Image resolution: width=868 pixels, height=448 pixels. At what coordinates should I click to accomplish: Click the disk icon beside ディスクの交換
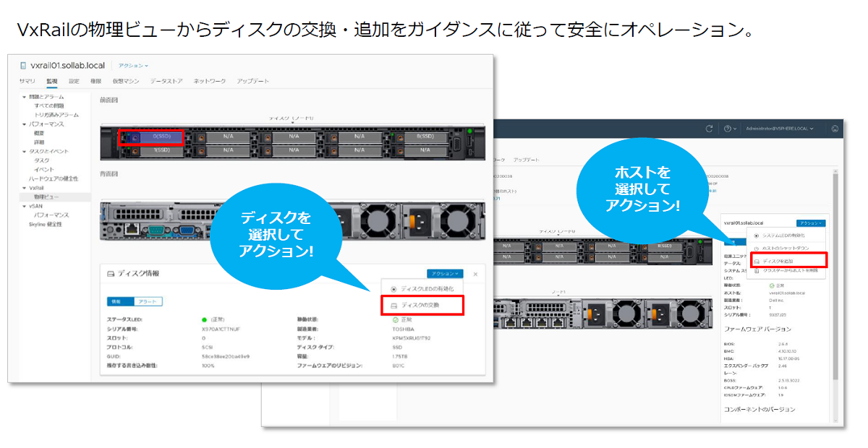pos(394,306)
